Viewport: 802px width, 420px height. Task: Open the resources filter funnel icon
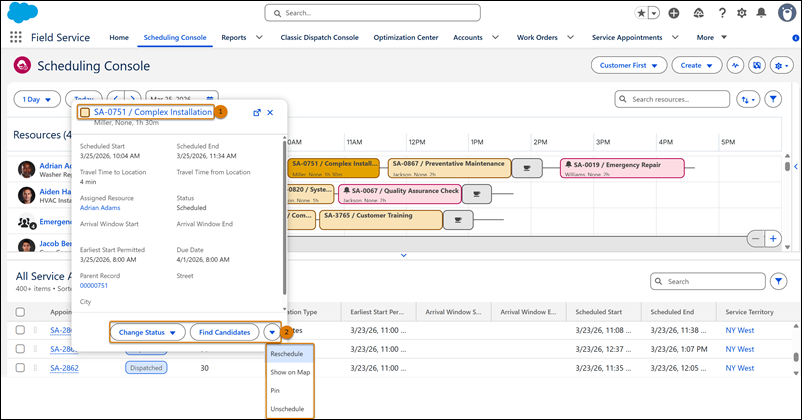(x=773, y=99)
